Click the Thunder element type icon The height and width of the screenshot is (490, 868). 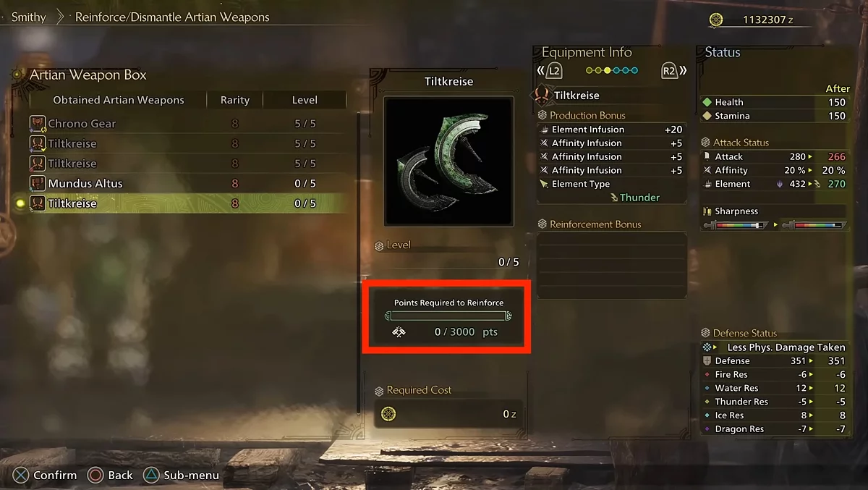coord(614,198)
